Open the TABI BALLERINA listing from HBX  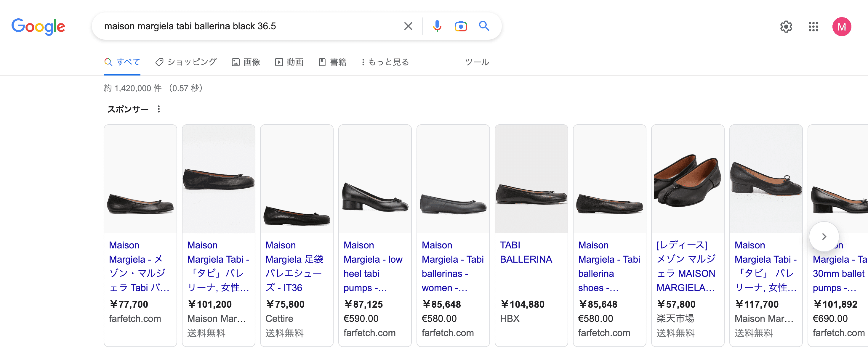pyautogui.click(x=526, y=252)
